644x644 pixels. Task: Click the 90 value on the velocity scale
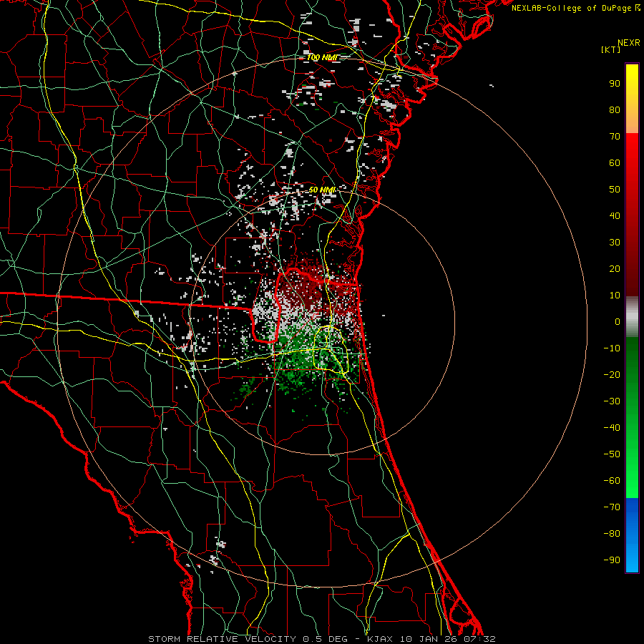pos(615,84)
